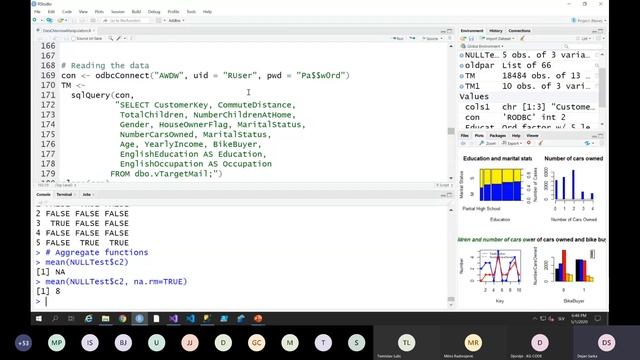The width and height of the screenshot is (640, 360).
Task: Open VS Code from the taskbar
Action: (191, 319)
